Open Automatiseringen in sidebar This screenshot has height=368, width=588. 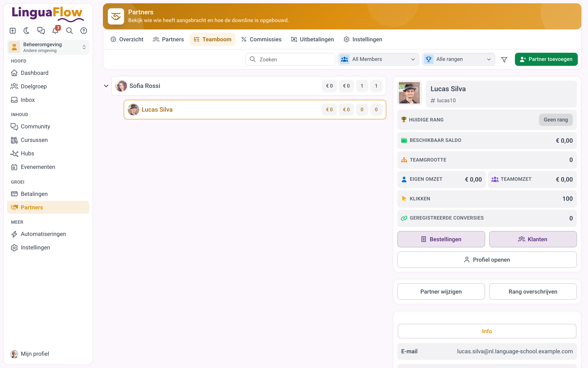[48, 234]
